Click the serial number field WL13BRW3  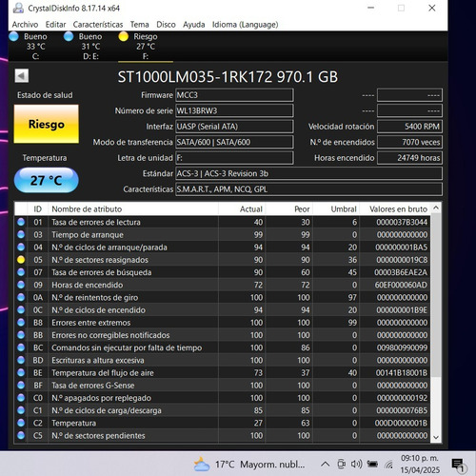point(234,110)
